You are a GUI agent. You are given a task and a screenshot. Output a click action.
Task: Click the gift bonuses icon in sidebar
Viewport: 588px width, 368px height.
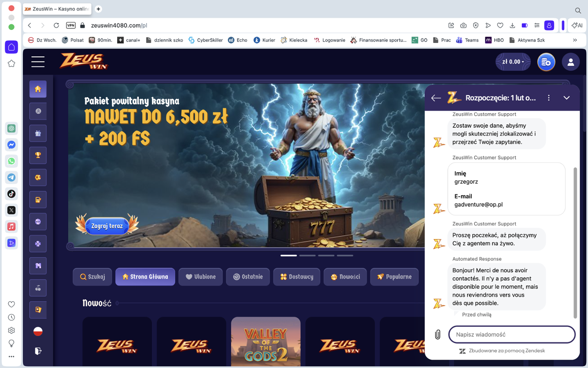[38, 133]
